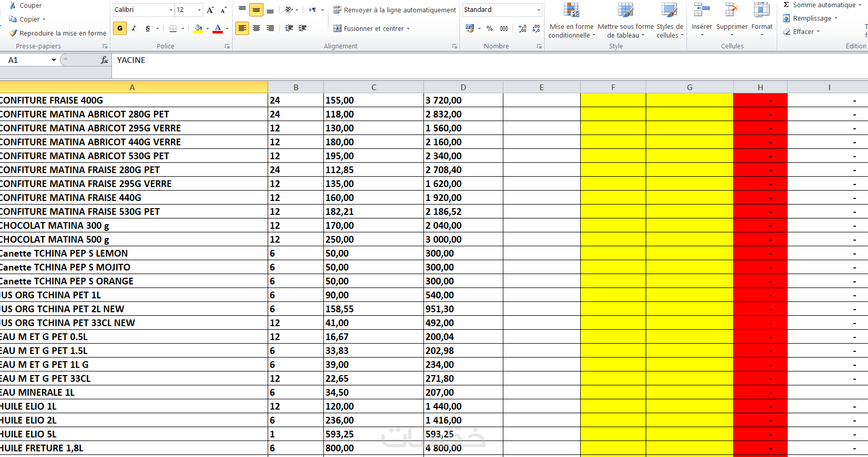Open the Nombre dialog launcher

tap(539, 46)
